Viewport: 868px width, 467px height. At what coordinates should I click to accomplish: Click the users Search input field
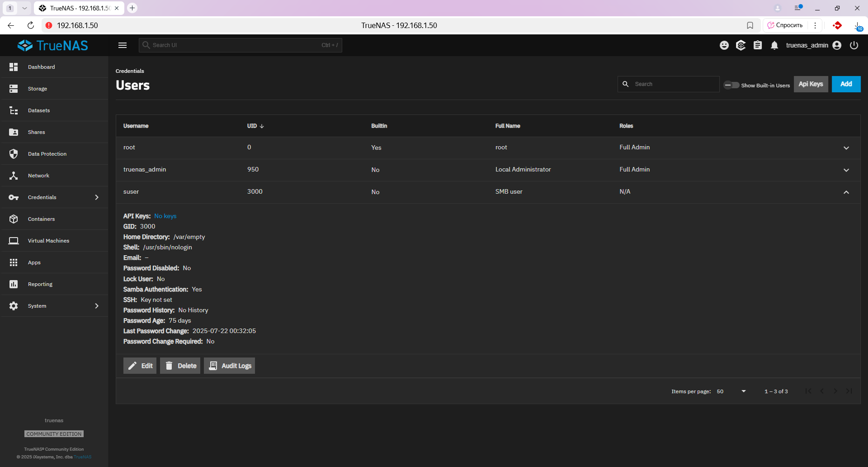[x=674, y=84]
